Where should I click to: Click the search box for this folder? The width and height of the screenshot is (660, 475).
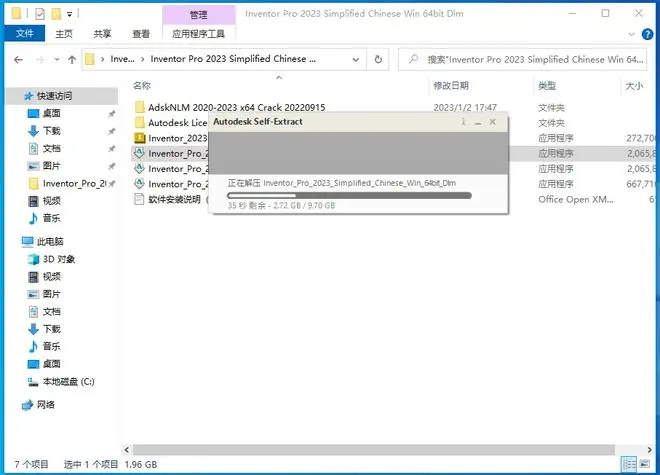click(x=522, y=59)
